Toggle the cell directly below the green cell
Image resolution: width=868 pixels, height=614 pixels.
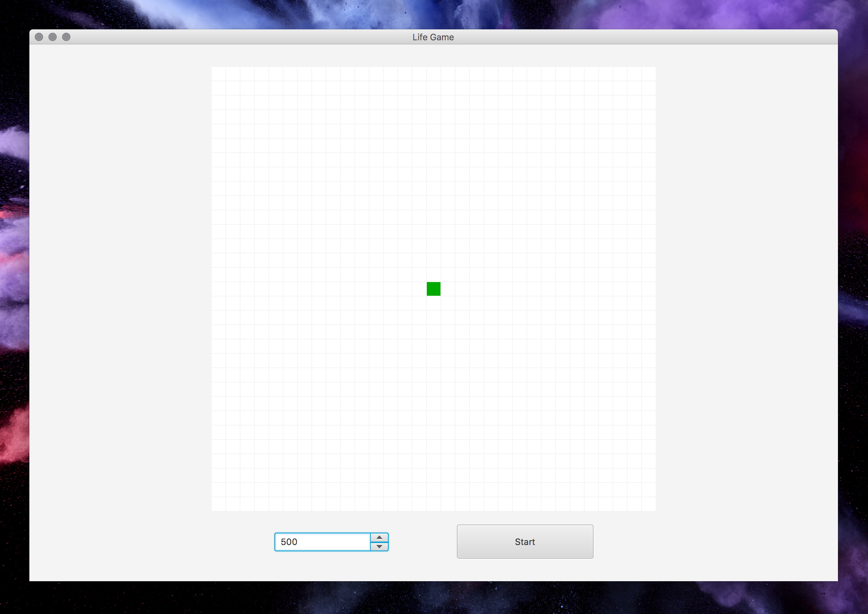pyautogui.click(x=434, y=303)
